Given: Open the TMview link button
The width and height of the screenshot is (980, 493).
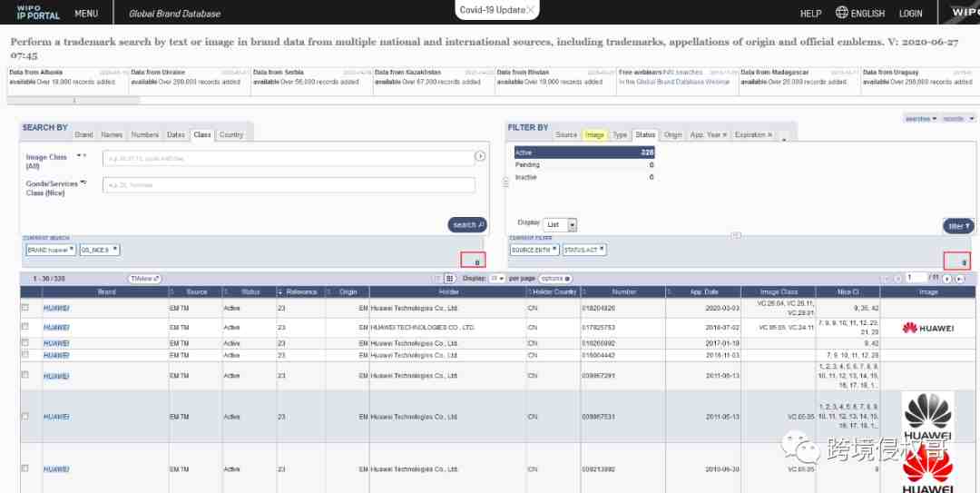Looking at the screenshot, I should (x=145, y=279).
